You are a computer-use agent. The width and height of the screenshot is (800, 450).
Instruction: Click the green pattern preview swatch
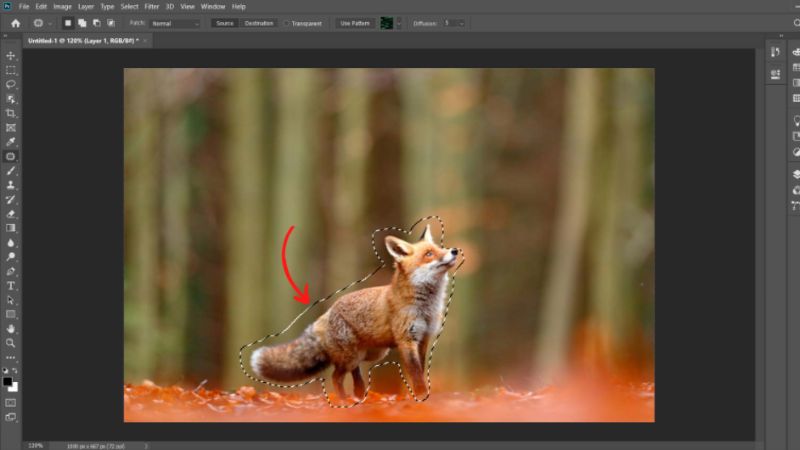point(387,23)
